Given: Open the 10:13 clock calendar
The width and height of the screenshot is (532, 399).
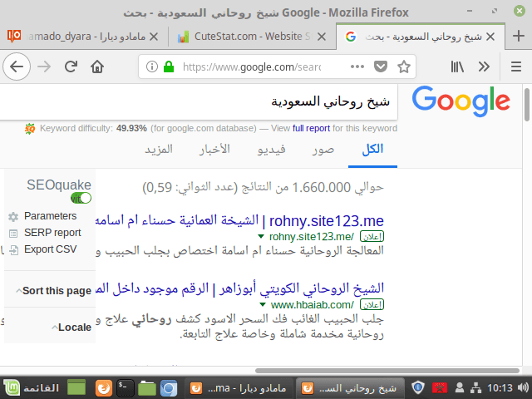Looking at the screenshot, I should pyautogui.click(x=500, y=387).
